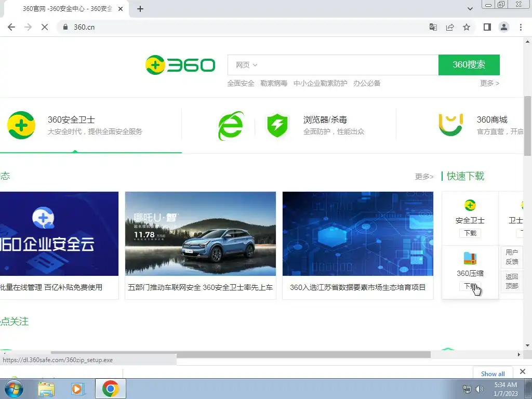Click the translate page icon in address bar
This screenshot has width=532, height=399.
[433, 27]
